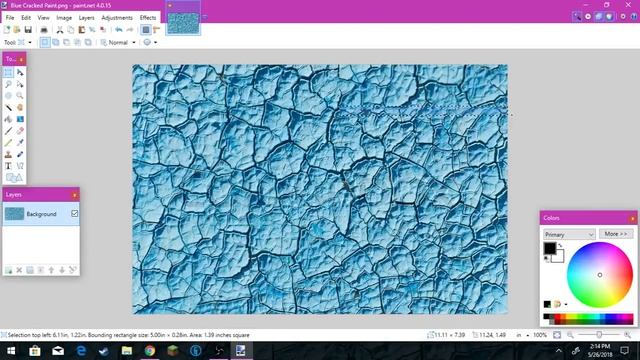This screenshot has width=640, height=360.
Task: Select the Eraser tool
Action: tap(20, 131)
